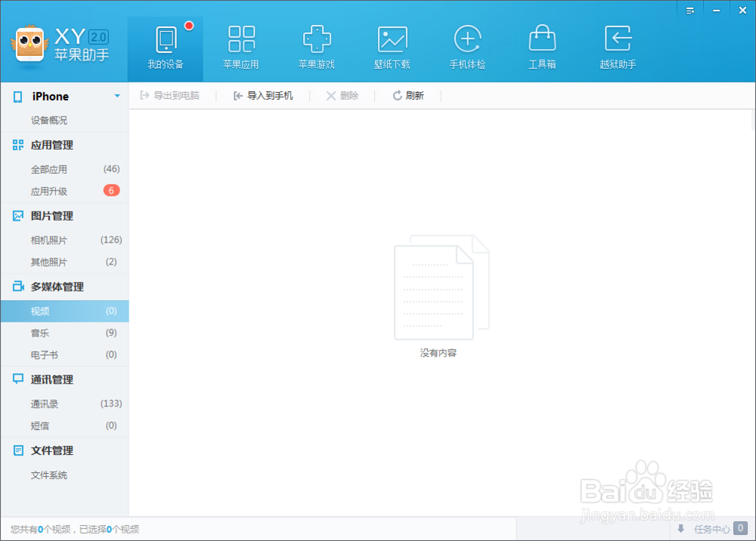
Task: Click the 文件管理 file management icon
Action: coord(17,450)
